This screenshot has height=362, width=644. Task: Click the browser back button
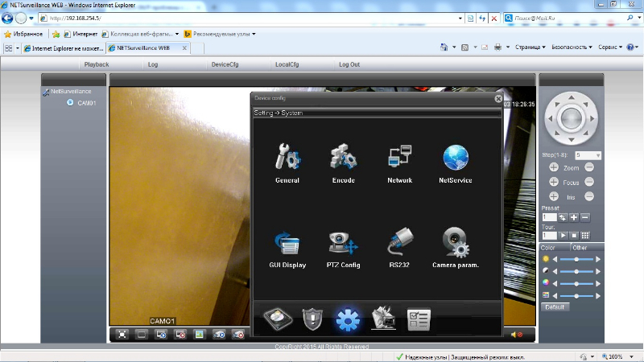(7, 18)
